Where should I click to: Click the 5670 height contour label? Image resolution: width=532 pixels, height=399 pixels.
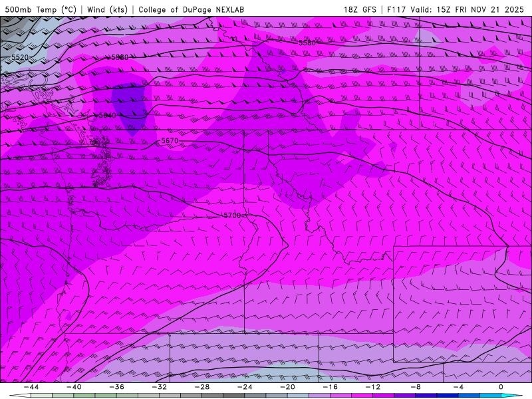(x=170, y=140)
